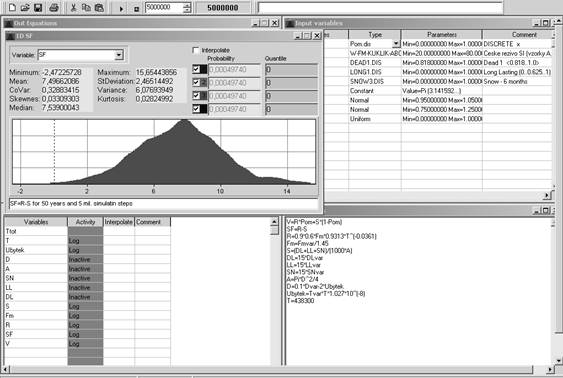563x378 pixels.
Task: Cut selection with the scissors icon
Action: pos(73,8)
